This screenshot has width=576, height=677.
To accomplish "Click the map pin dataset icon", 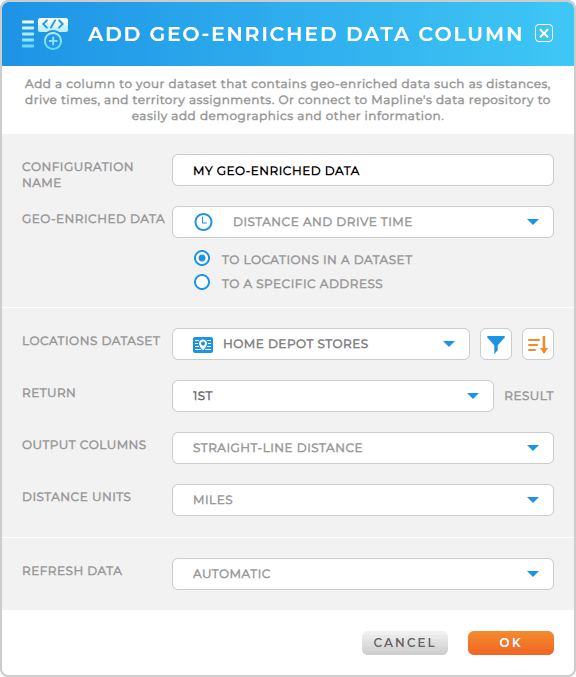I will (x=203, y=345).
